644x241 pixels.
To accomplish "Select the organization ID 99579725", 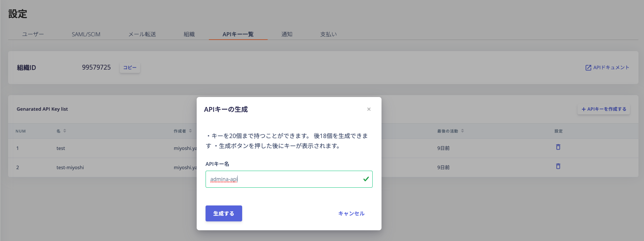I will 96,67.
